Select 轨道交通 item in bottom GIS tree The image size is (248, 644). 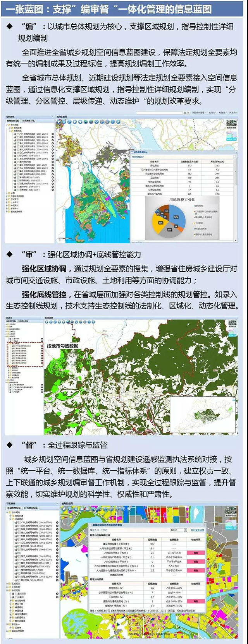(19, 611)
